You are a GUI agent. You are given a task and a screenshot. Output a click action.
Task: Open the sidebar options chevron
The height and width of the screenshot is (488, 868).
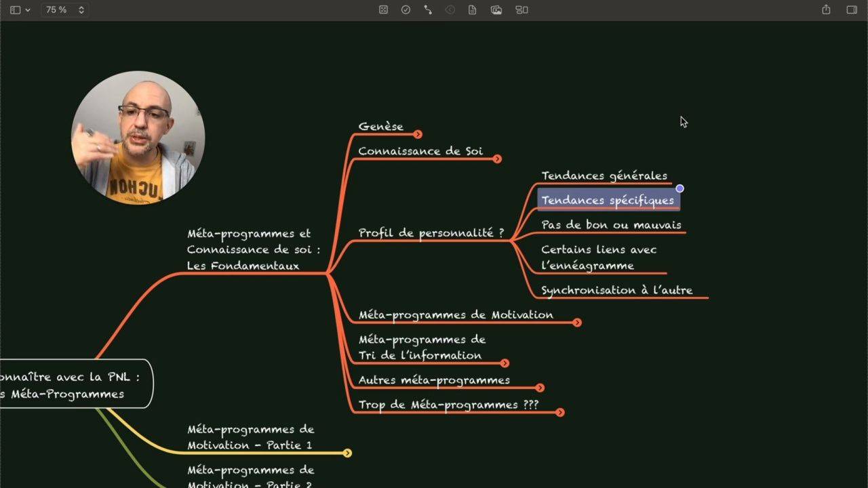28,10
